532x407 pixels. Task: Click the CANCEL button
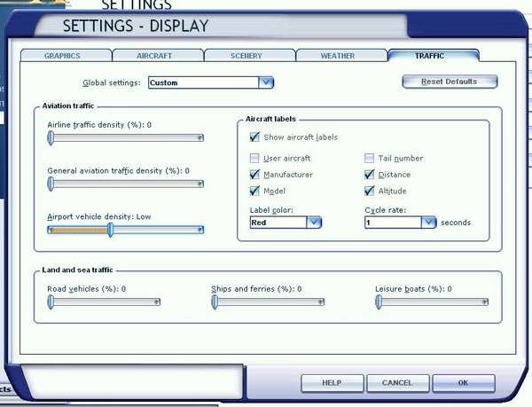click(397, 383)
